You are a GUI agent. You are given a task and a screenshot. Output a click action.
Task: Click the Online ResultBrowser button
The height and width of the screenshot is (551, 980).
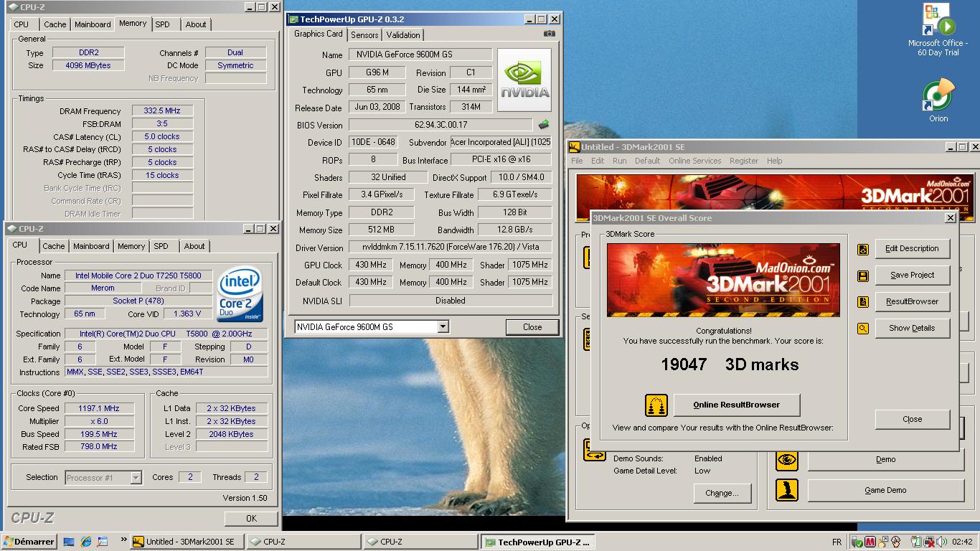point(737,405)
